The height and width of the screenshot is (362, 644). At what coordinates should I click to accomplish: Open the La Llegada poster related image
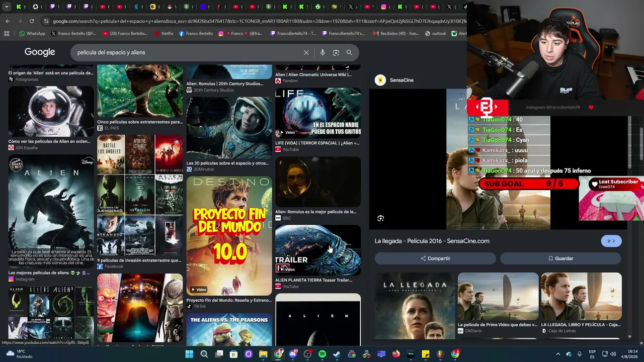[x=415, y=305]
